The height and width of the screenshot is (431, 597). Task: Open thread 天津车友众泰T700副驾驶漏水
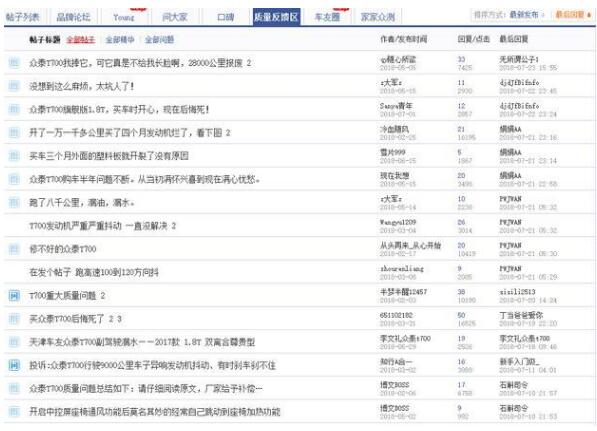tap(142, 342)
